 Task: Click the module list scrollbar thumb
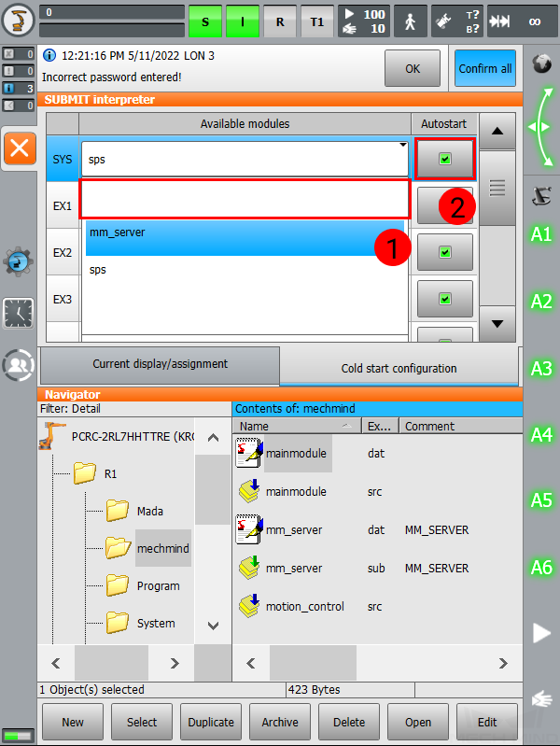[x=497, y=188]
